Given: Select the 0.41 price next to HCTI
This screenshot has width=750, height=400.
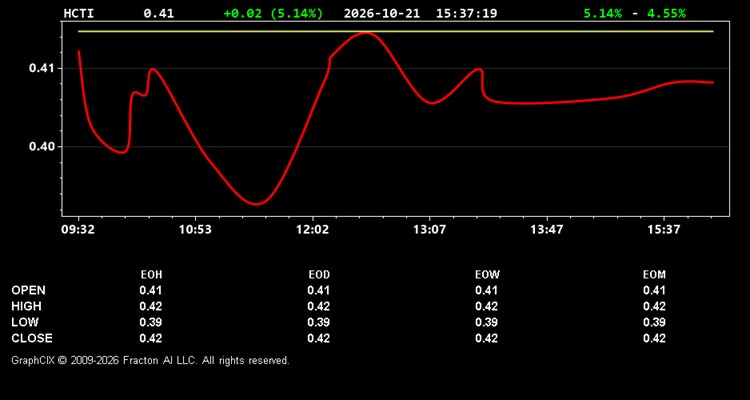Looking at the screenshot, I should [x=159, y=13].
